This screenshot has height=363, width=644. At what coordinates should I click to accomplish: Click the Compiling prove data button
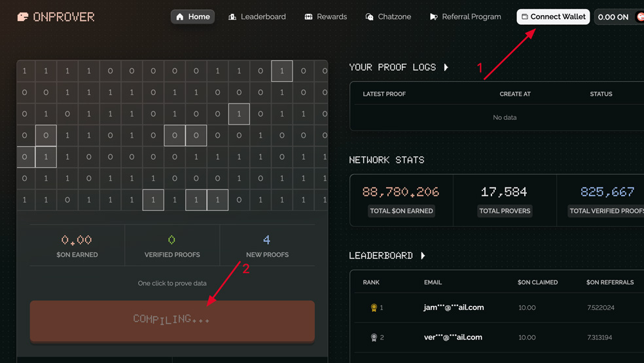[x=172, y=321]
